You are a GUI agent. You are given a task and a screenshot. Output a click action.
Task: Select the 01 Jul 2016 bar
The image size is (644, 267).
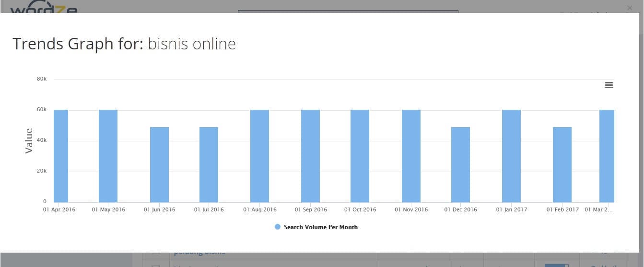[x=209, y=164]
